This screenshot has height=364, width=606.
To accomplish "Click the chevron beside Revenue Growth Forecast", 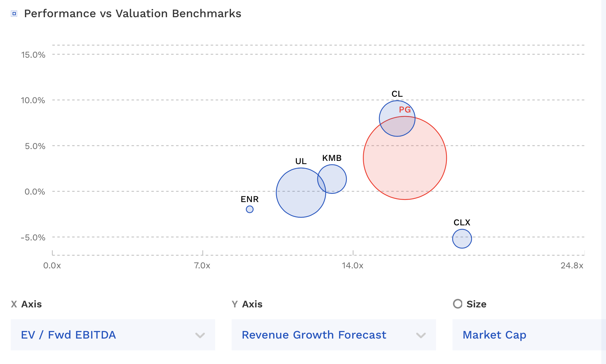I will coord(420,335).
